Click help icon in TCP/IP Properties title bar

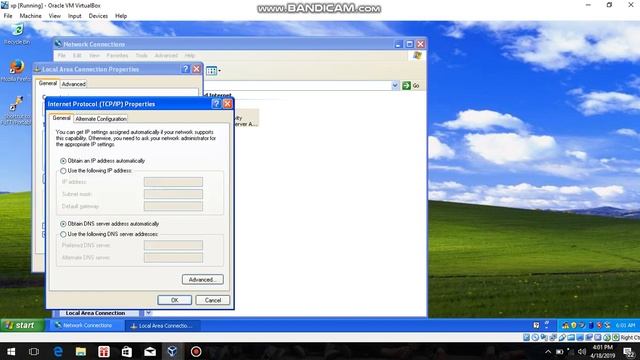(x=216, y=104)
